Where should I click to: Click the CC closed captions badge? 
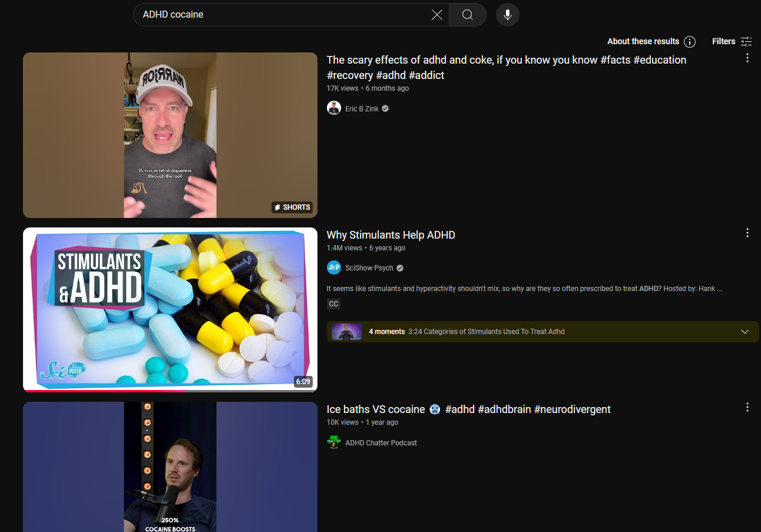333,304
